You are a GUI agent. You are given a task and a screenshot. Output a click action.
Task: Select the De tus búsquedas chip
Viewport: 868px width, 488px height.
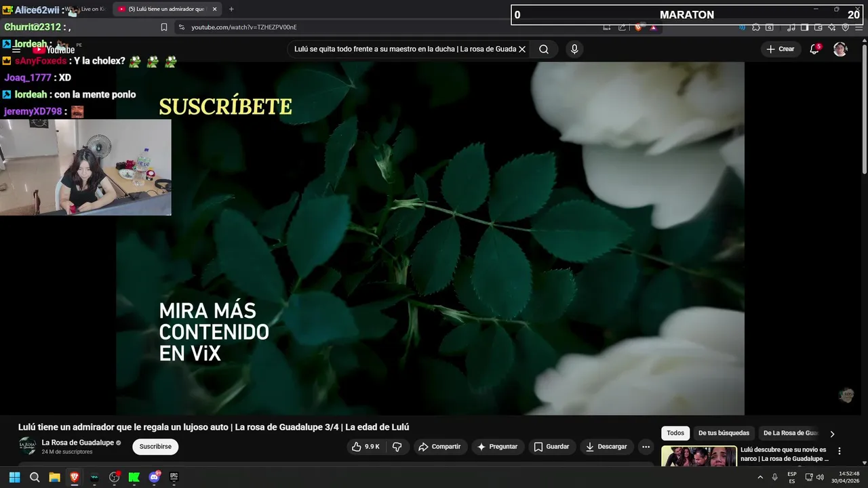(724, 433)
